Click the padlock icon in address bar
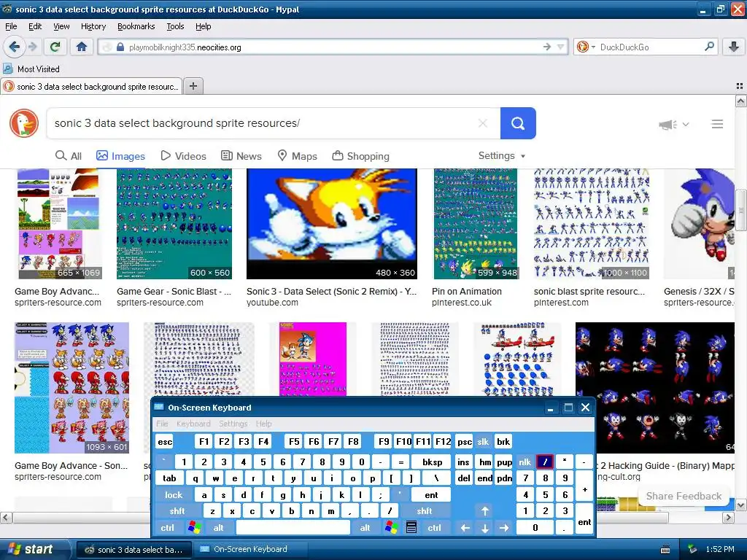The height and width of the screenshot is (560, 747). [x=120, y=47]
